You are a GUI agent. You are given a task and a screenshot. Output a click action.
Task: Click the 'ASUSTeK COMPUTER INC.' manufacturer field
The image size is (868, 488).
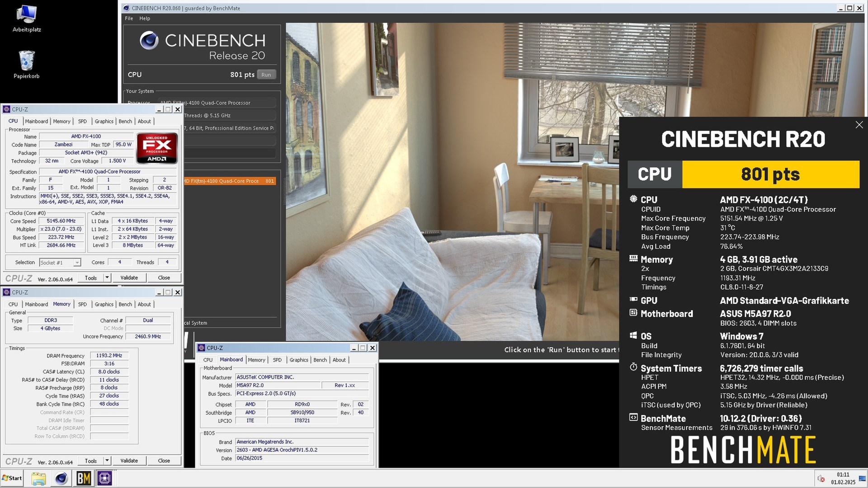coord(302,377)
